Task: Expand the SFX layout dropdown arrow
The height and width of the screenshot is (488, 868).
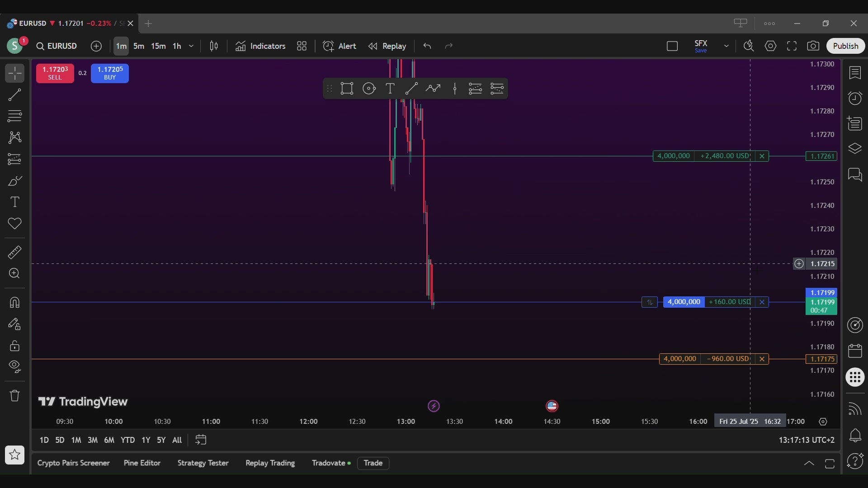Action: (x=726, y=46)
